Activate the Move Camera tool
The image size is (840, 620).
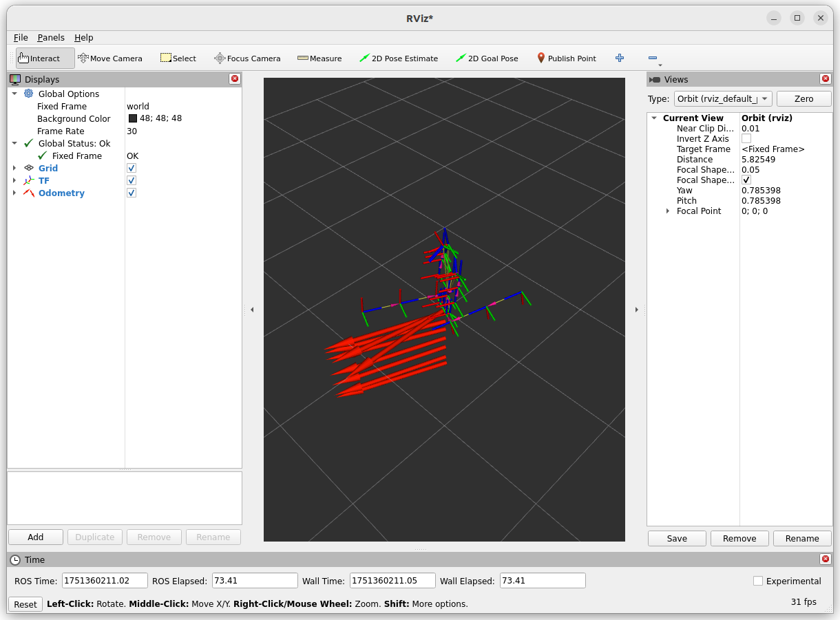(110, 58)
